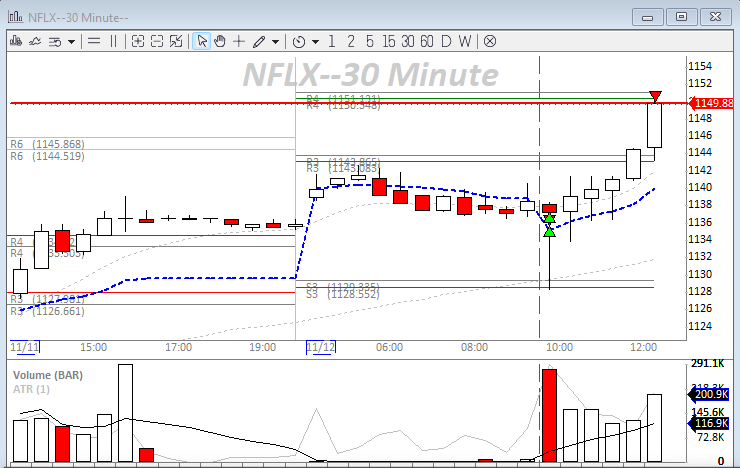Zoom out with the minus-box icon
740x468 pixels.
pyautogui.click(x=157, y=42)
